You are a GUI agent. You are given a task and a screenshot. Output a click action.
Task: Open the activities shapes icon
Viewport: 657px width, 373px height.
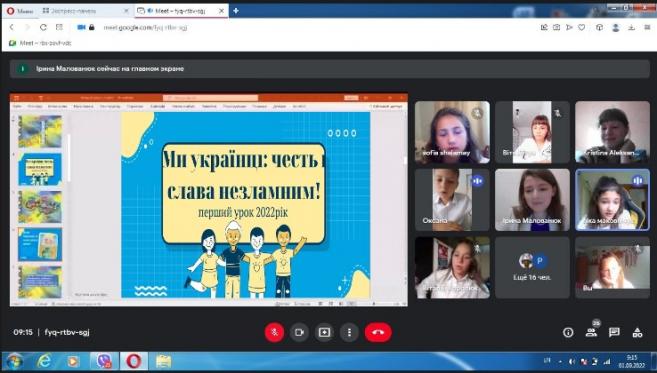(637, 333)
